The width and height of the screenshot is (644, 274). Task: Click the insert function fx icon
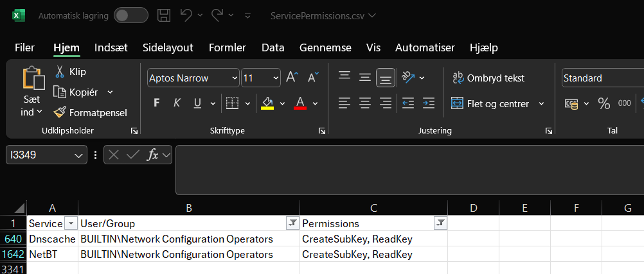pos(152,155)
